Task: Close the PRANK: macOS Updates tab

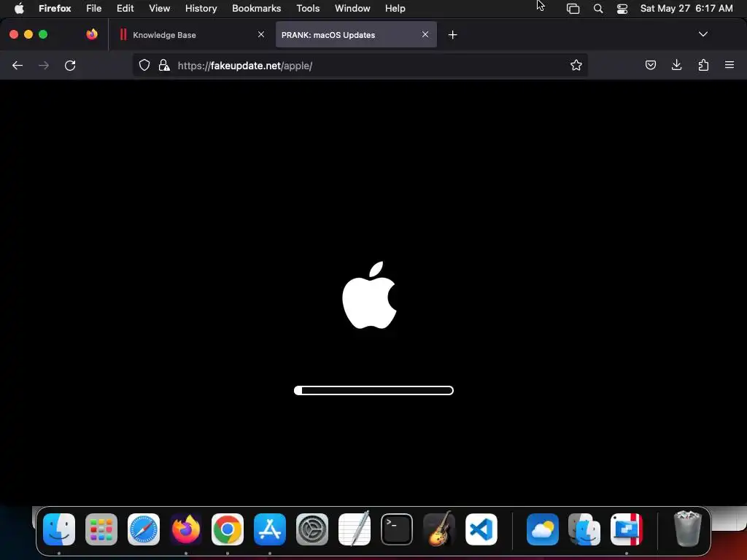Action: 425,34
